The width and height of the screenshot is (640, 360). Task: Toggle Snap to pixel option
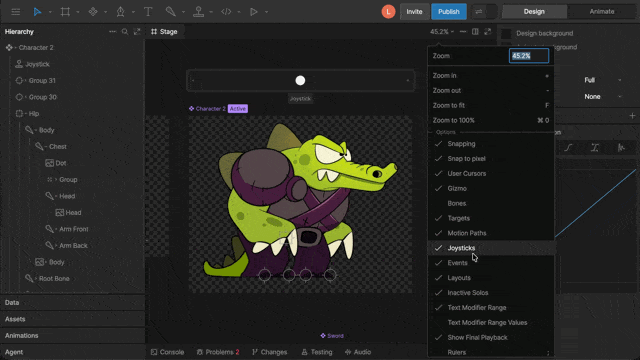click(x=491, y=158)
